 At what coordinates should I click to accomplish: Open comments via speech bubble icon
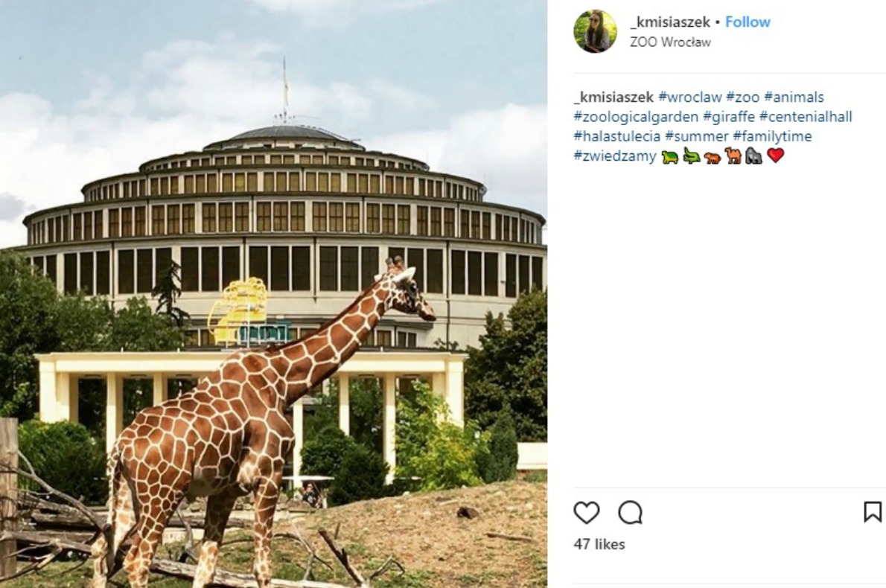click(630, 512)
